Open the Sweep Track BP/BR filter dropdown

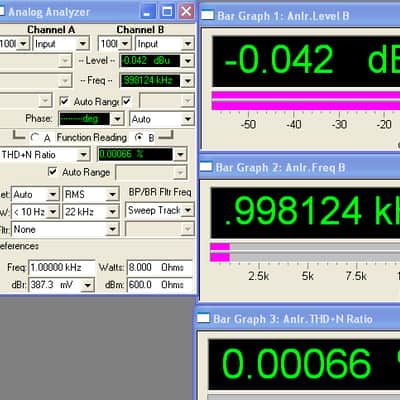click(x=188, y=210)
